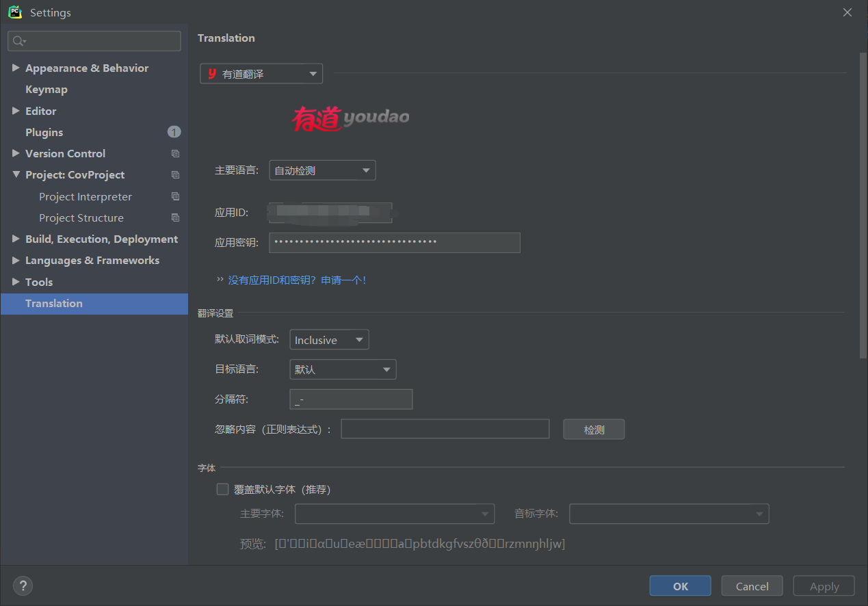Click the PyCharm logo in the title bar
This screenshot has width=868, height=606.
(14, 12)
